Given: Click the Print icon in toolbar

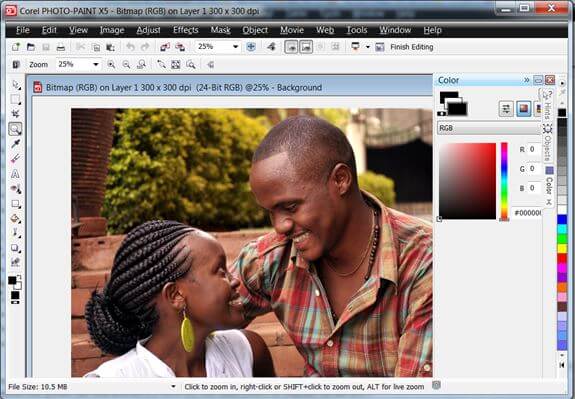Looking at the screenshot, I should 61,47.
